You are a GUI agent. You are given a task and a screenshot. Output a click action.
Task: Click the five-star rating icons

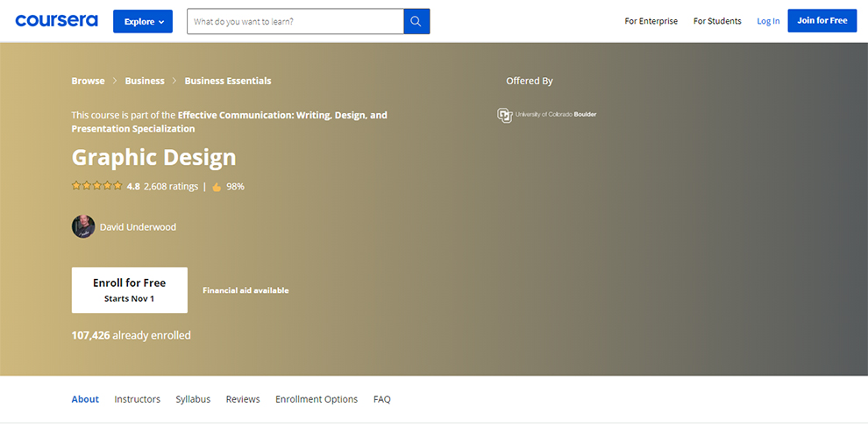(96, 186)
